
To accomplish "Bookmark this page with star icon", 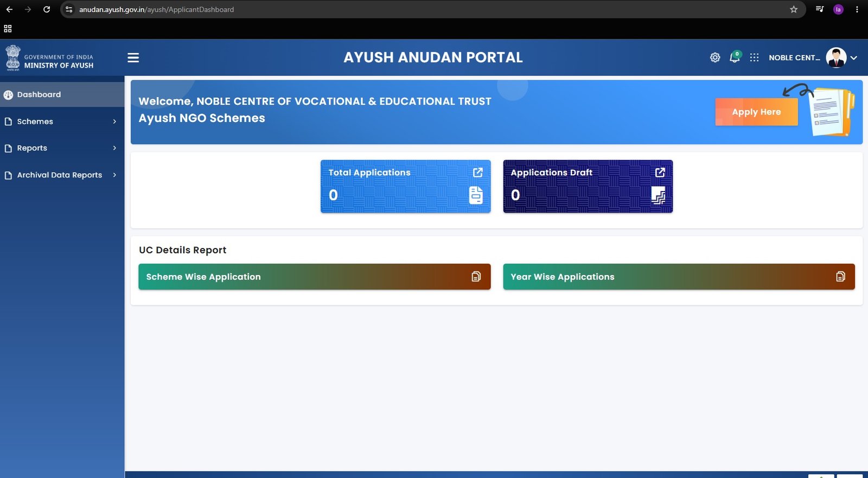I will coord(794,9).
